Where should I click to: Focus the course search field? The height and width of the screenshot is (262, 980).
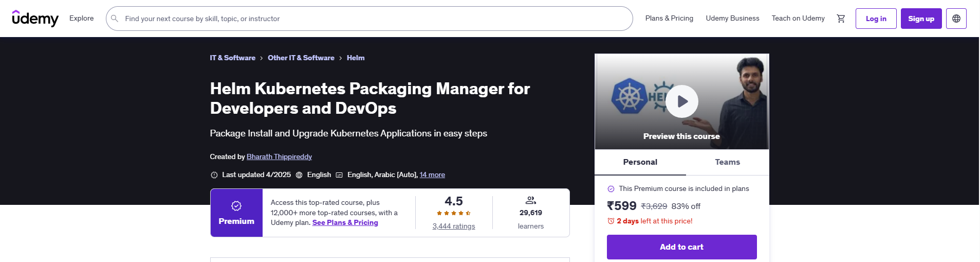pyautogui.click(x=369, y=19)
